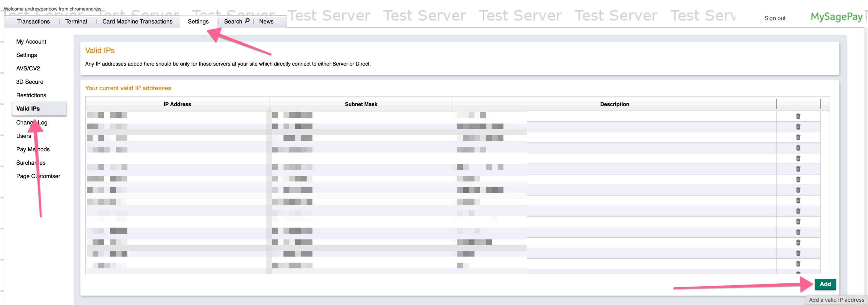Open the Users section in sidebar
The width and height of the screenshot is (868, 305).
23,136
